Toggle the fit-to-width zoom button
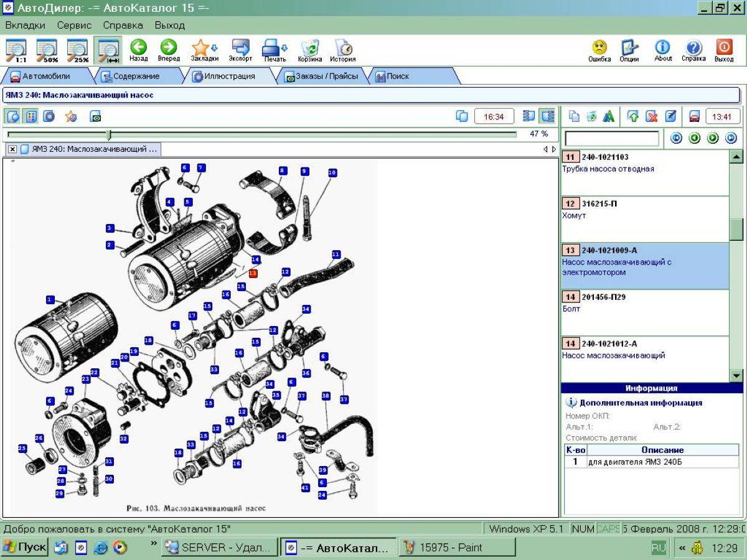 point(108,50)
